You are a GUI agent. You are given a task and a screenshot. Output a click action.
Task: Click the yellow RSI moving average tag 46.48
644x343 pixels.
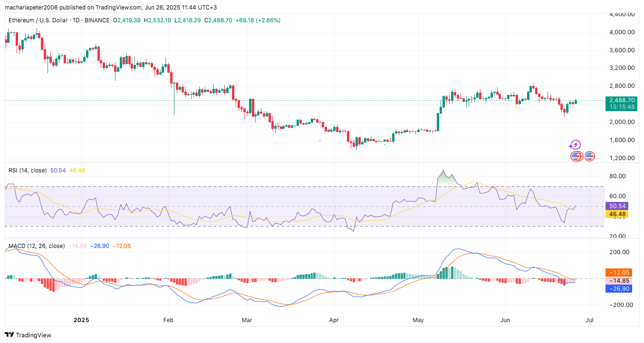pyautogui.click(x=618, y=214)
